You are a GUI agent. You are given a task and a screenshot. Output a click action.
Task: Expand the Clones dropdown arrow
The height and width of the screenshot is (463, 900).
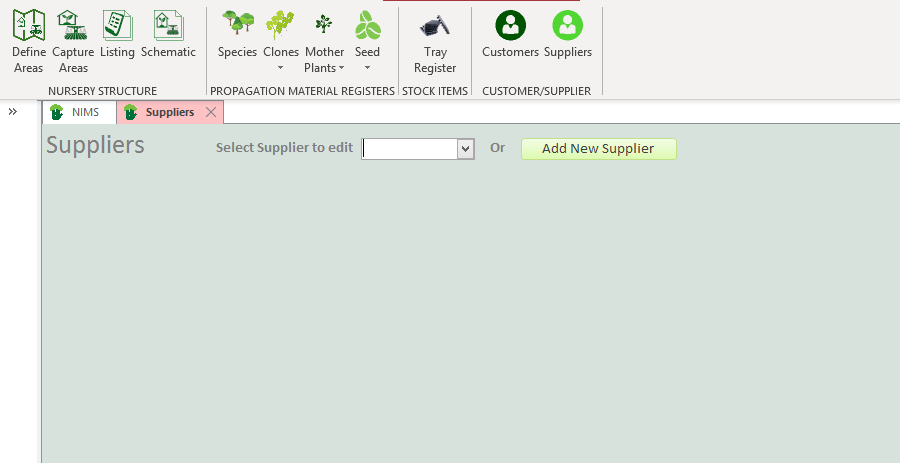click(281, 69)
